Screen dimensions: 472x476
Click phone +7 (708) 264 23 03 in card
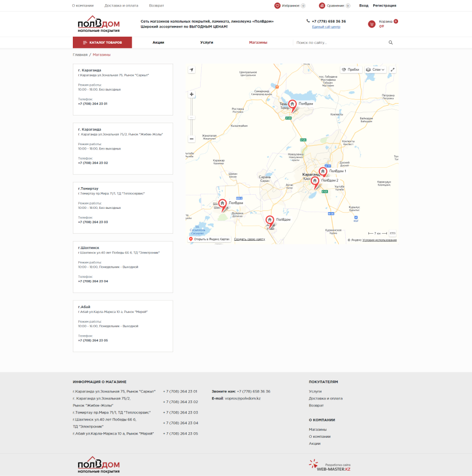[x=93, y=222]
